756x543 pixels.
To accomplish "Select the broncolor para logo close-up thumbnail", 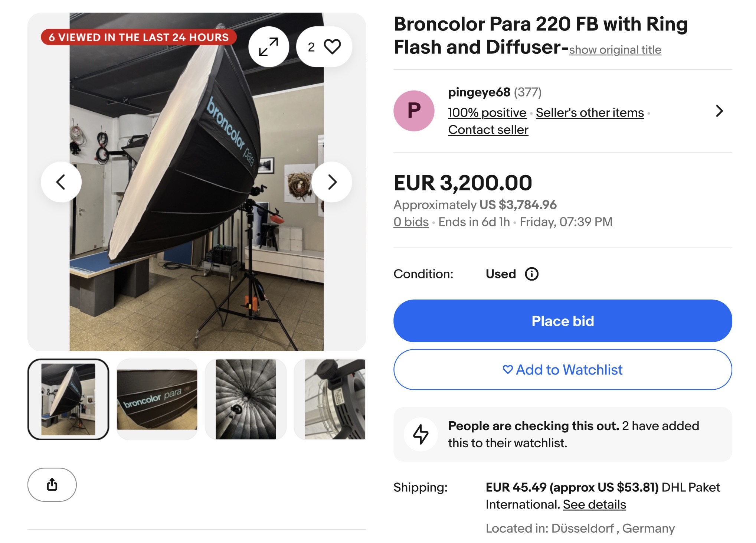I will point(157,399).
